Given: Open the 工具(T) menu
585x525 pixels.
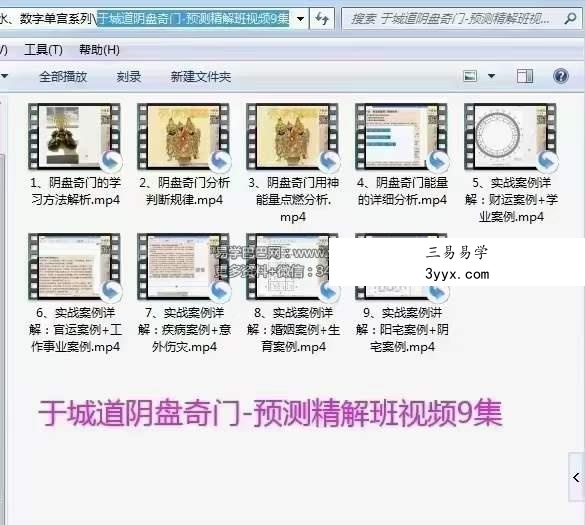Looking at the screenshot, I should tap(43, 49).
